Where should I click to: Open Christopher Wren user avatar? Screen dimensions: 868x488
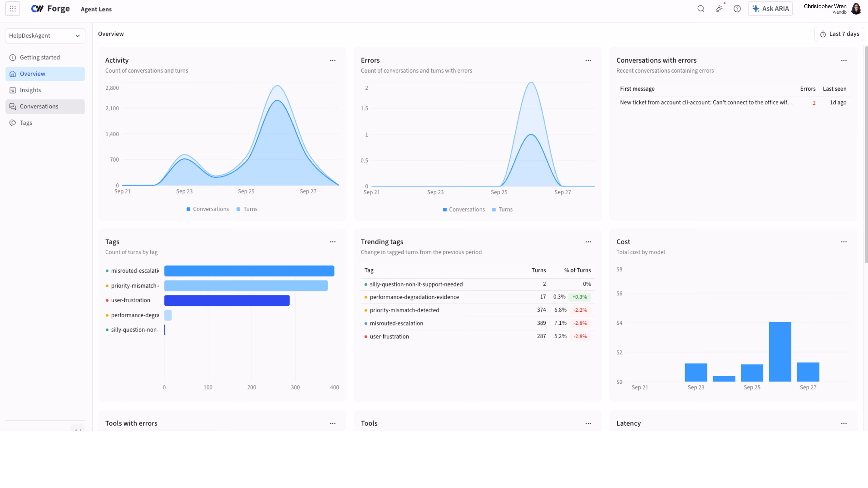(856, 9)
